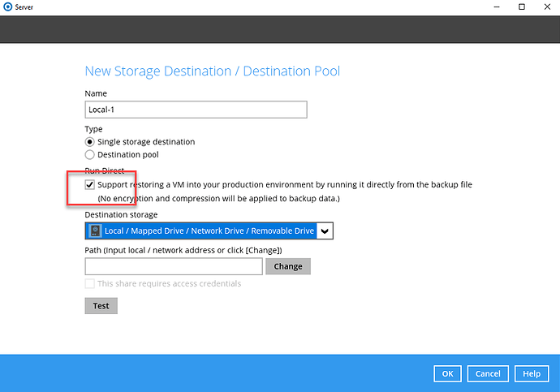Image resolution: width=560 pixels, height=392 pixels.
Task: Click the 'New Storage Destination / Destination Pool' heading
Action: (x=212, y=71)
